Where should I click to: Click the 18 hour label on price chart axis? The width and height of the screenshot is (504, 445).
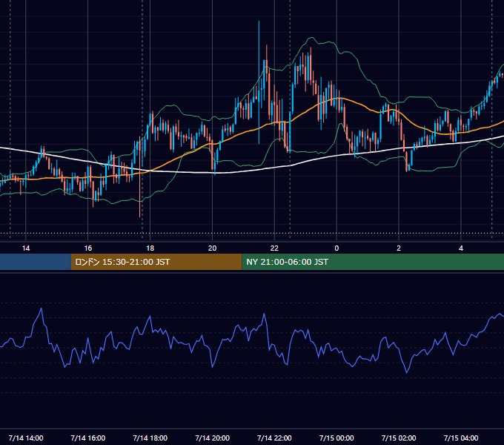click(150, 248)
